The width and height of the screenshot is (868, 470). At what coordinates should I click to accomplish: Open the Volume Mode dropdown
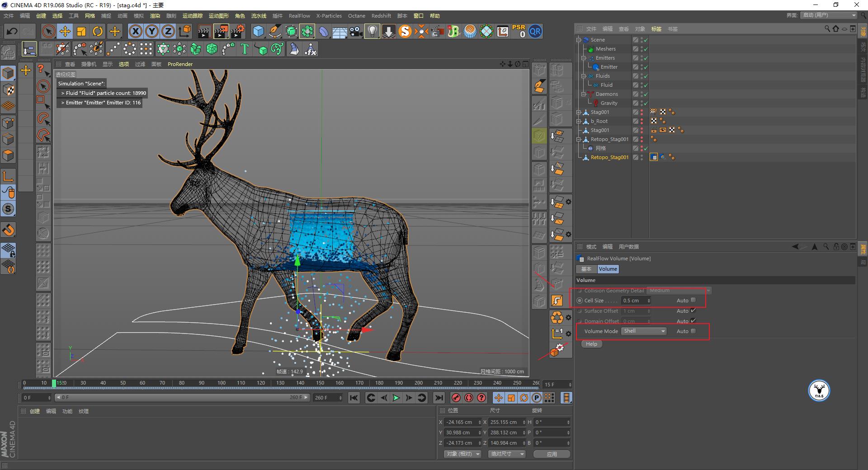coord(644,331)
